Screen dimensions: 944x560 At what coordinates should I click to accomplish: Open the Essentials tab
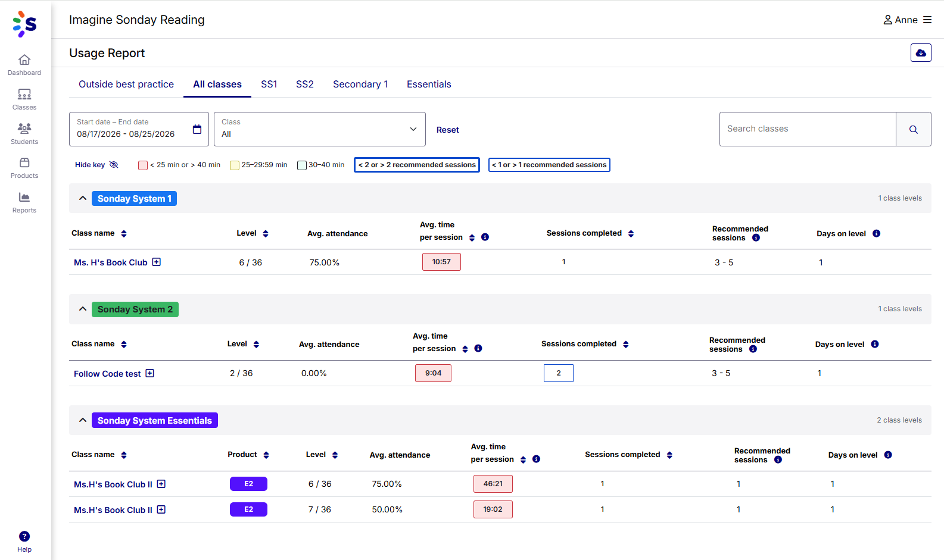click(429, 85)
